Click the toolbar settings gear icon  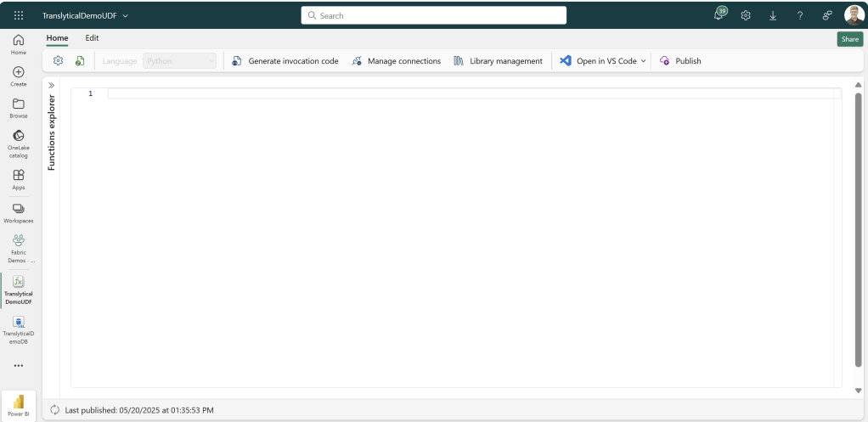(59, 61)
